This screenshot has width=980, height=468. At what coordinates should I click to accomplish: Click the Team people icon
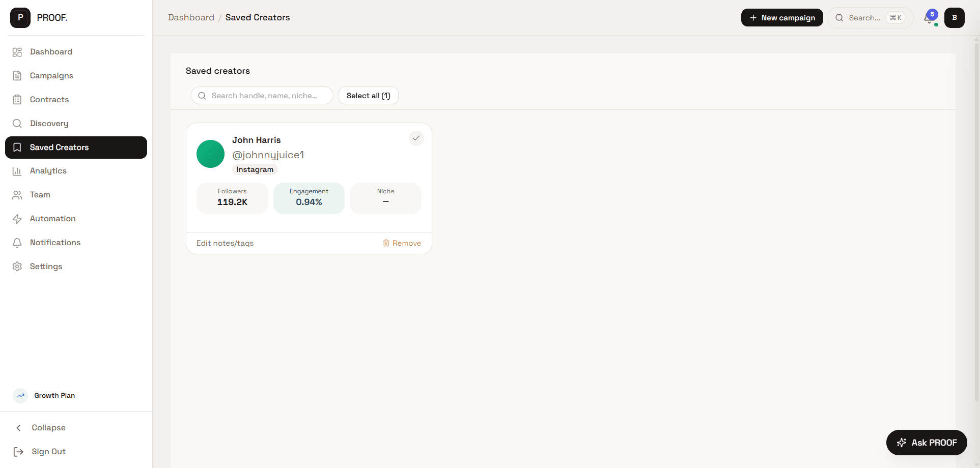coord(17,195)
